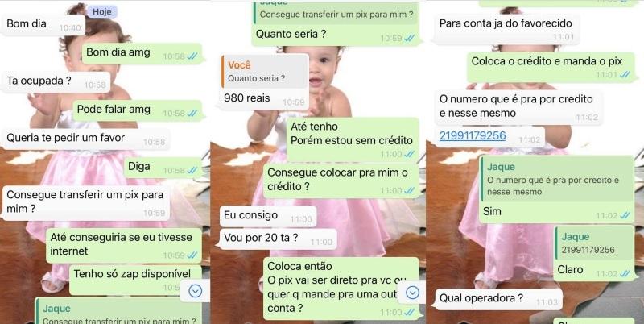Screen dimensions: 644x324
Task: Select 'Vou por 20 ta ?' message
Action: tap(278, 239)
